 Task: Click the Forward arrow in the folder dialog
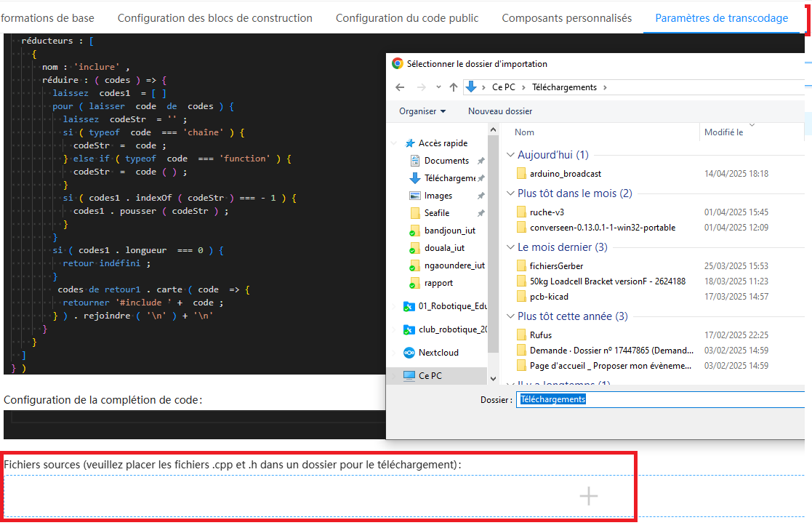[422, 87]
